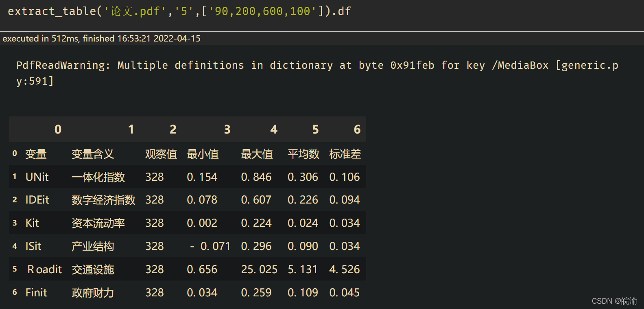Click the 0. 656 value
The image size is (644, 309).
click(x=202, y=269)
